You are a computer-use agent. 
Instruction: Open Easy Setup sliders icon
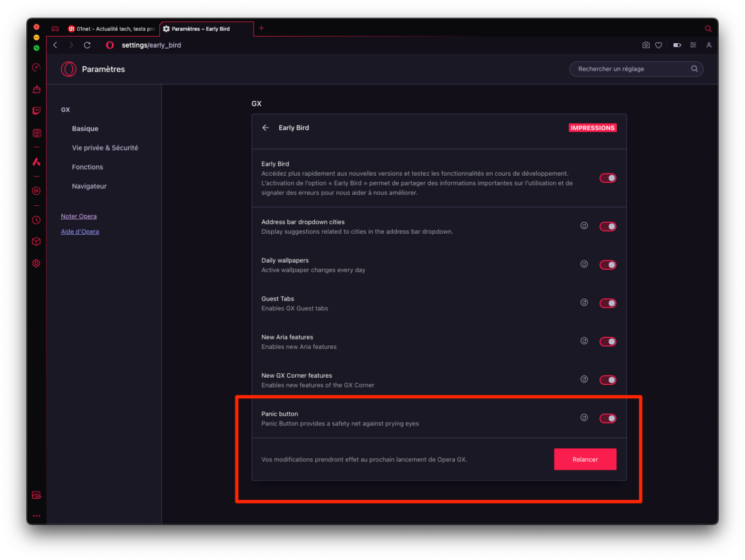click(x=693, y=45)
